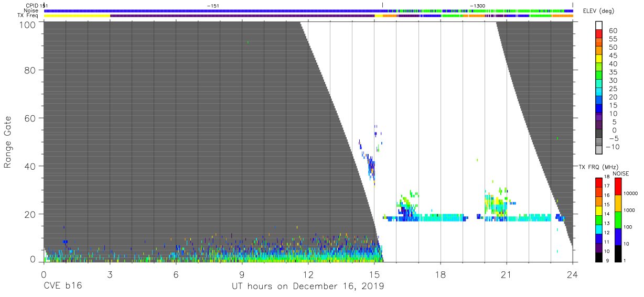
Task: Pick the red swatch in ELEV colorbar
Action: coord(600,35)
